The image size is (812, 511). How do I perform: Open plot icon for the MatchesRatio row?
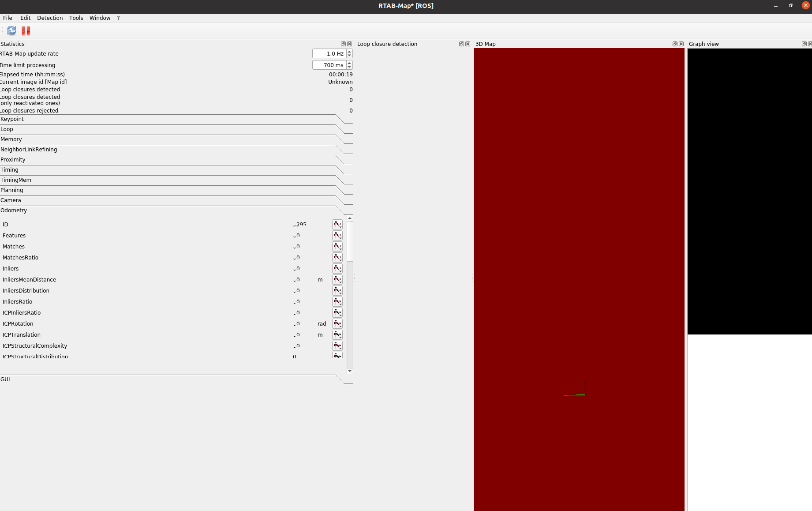click(337, 258)
